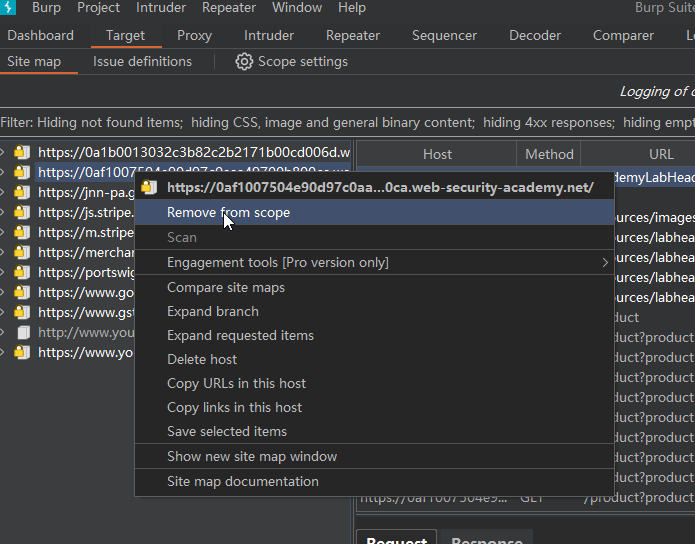Screen dimensions: 695x544
Task: Switch to the Proxy tab
Action: pos(194,35)
